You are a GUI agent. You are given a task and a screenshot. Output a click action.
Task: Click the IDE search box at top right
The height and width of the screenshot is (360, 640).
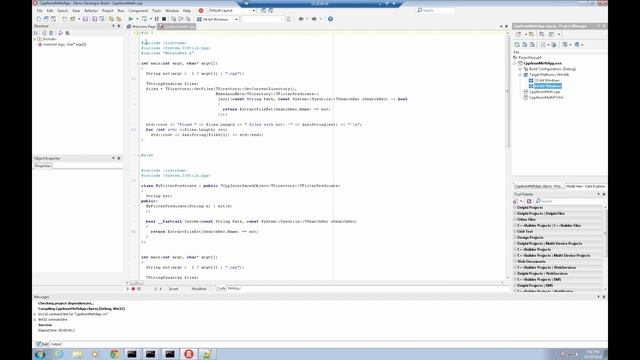click(x=436, y=10)
